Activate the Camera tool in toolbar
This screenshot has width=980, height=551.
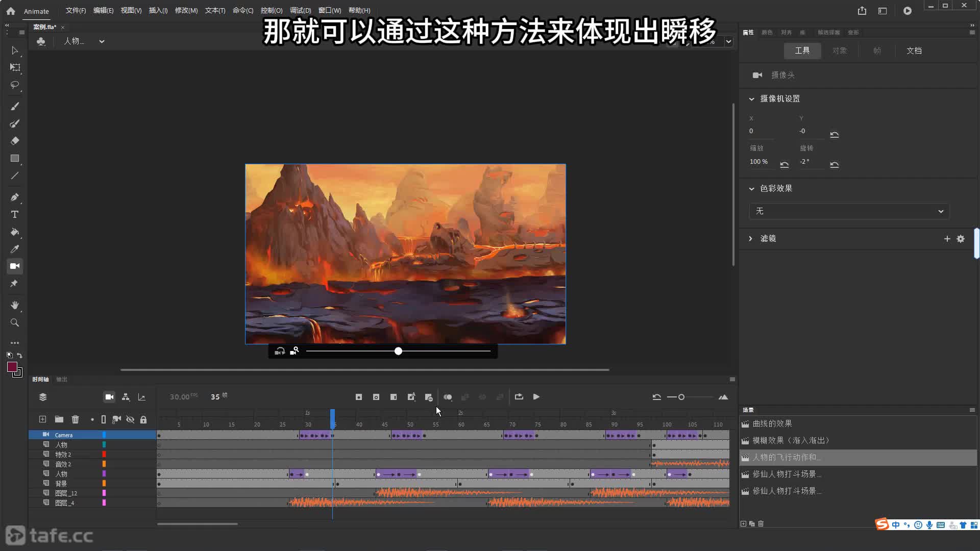tap(15, 266)
